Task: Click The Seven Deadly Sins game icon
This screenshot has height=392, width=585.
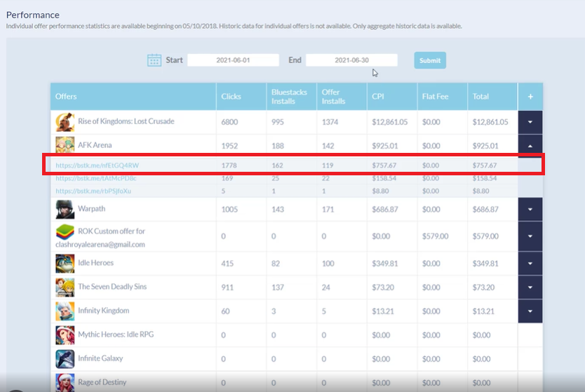Action: coord(65,288)
